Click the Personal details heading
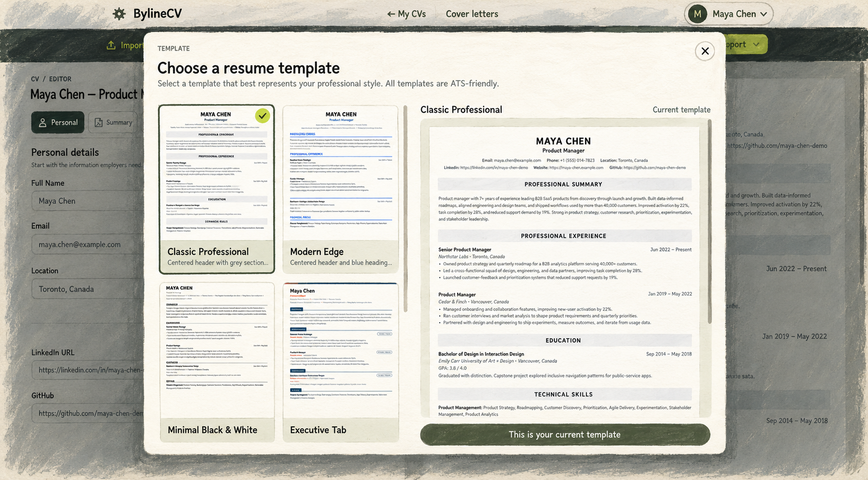868x480 pixels. pyautogui.click(x=65, y=152)
